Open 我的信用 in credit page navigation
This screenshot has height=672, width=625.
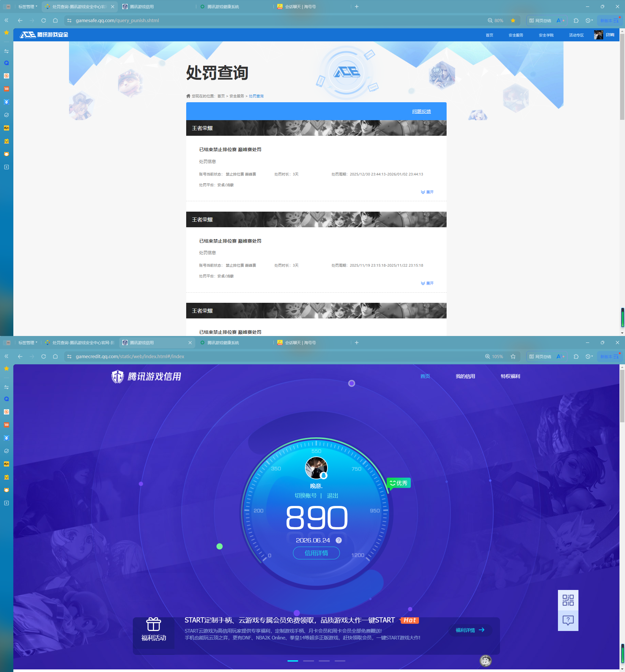pyautogui.click(x=465, y=376)
